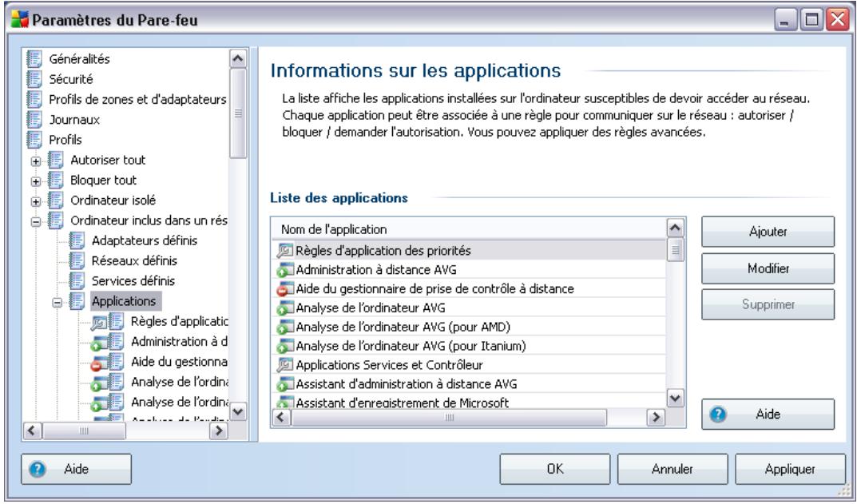Screen dimensions: 857x504
Task: Select the Réseaux définis item
Action: tap(134, 260)
